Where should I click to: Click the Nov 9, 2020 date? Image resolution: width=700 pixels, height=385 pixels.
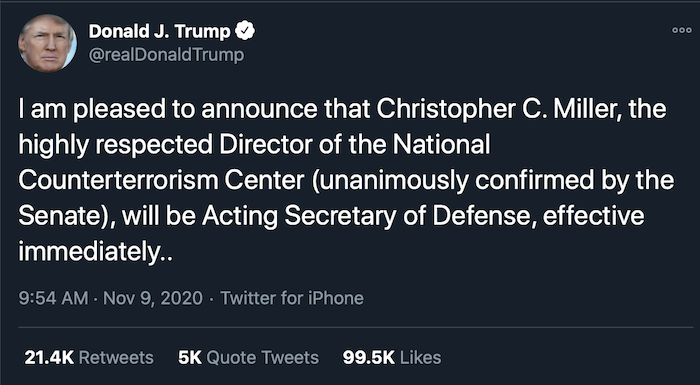click(x=153, y=298)
